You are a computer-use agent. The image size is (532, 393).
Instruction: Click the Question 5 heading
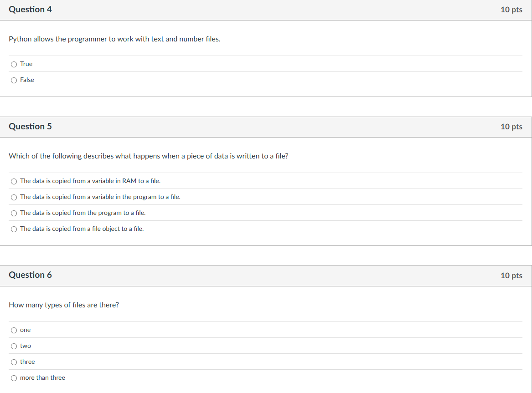point(30,126)
